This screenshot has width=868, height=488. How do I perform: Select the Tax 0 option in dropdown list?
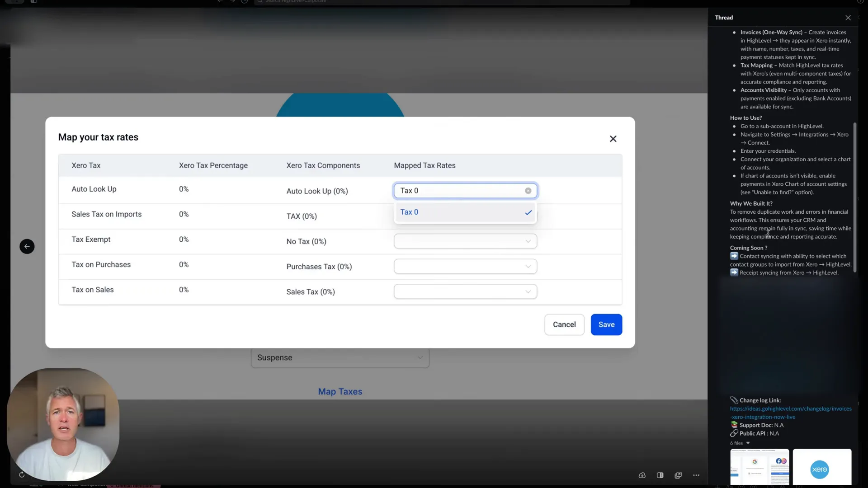click(465, 212)
